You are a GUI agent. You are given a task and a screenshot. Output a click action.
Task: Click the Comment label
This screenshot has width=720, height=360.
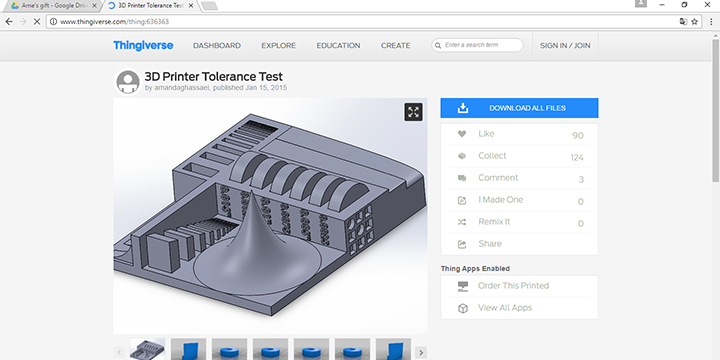pos(498,178)
